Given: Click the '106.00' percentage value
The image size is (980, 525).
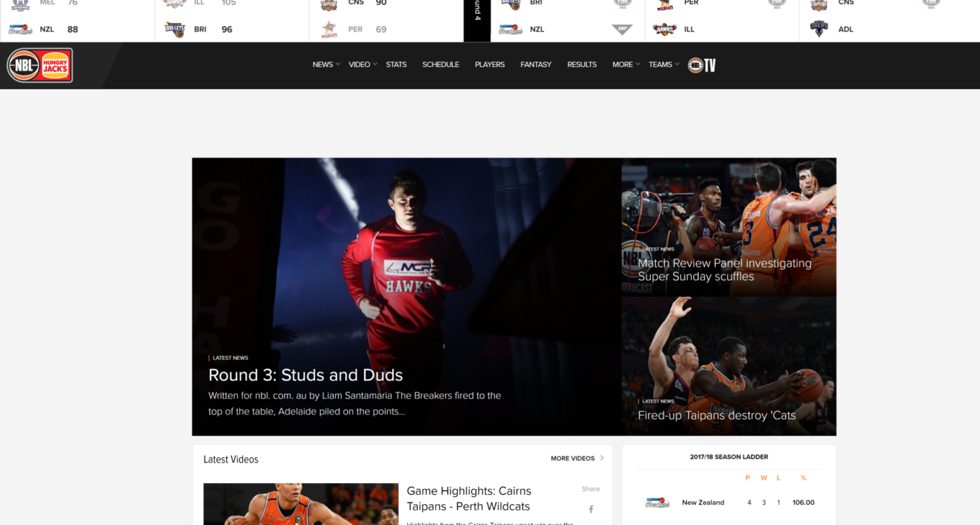Looking at the screenshot, I should [804, 503].
